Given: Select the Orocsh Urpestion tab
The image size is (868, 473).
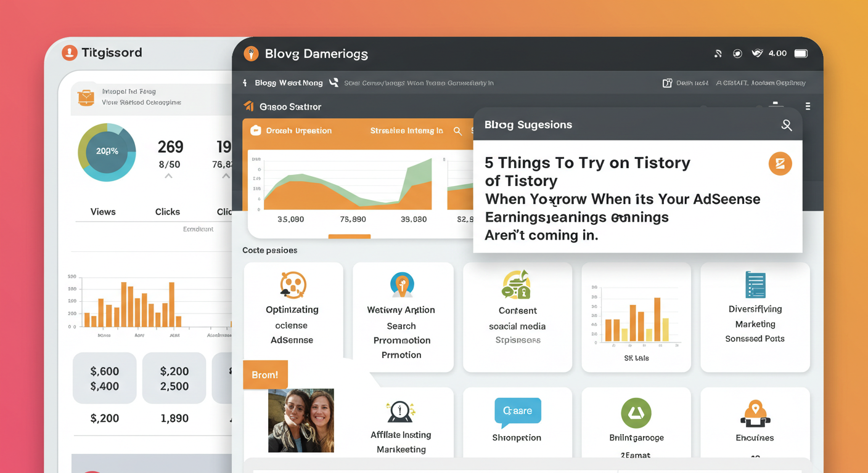Looking at the screenshot, I should click(x=298, y=131).
